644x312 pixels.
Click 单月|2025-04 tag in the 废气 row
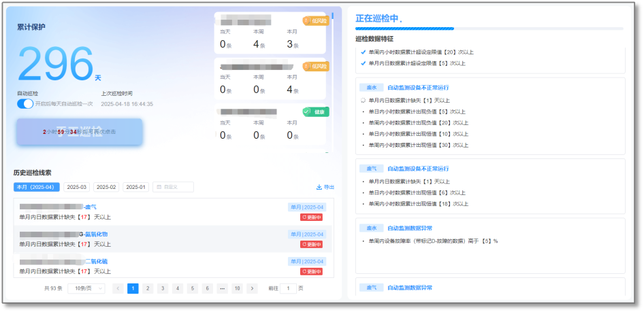pos(307,207)
